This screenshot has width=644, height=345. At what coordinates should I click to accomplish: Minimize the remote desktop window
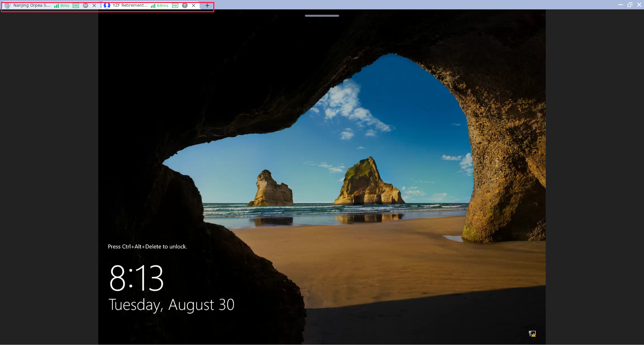pyautogui.click(x=620, y=5)
